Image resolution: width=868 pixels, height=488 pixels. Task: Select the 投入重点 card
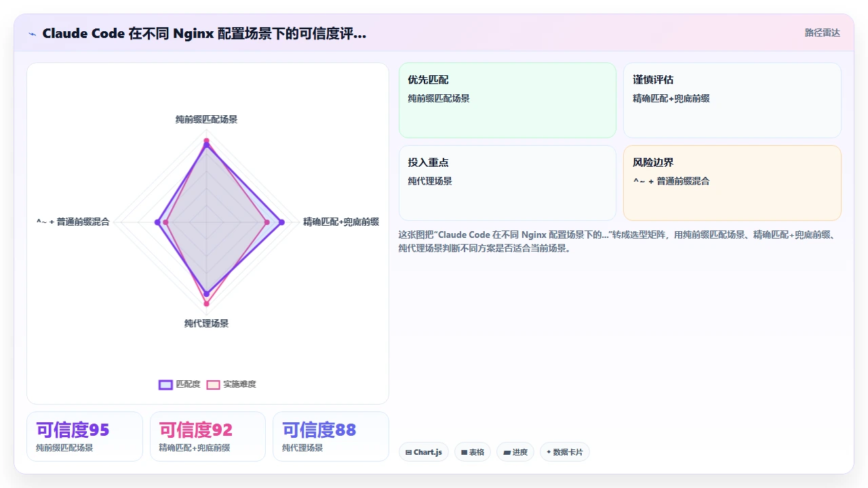click(x=507, y=183)
